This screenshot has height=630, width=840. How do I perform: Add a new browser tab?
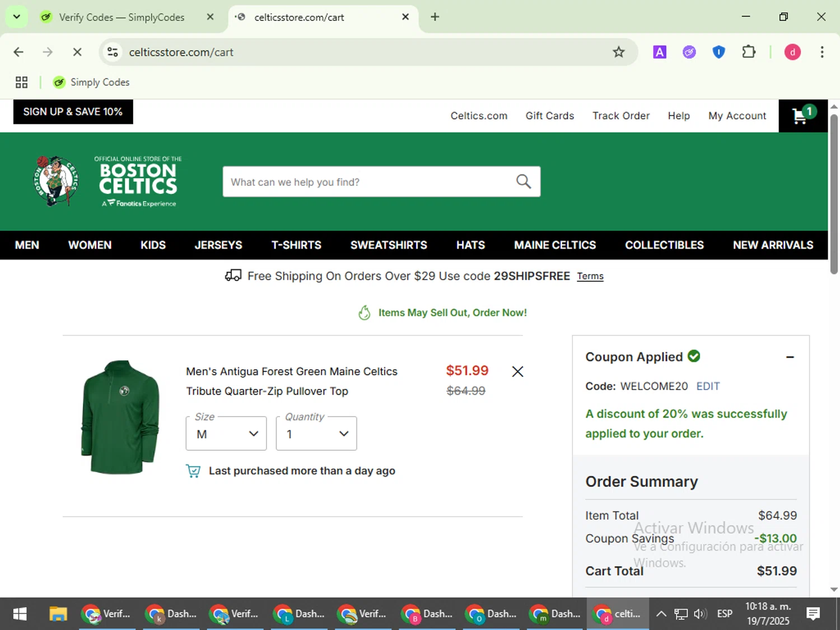point(435,17)
